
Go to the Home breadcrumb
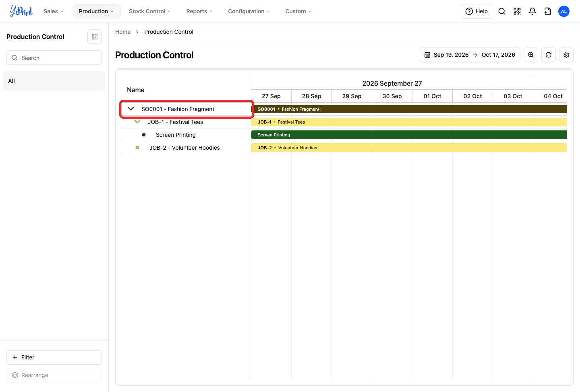coord(123,32)
